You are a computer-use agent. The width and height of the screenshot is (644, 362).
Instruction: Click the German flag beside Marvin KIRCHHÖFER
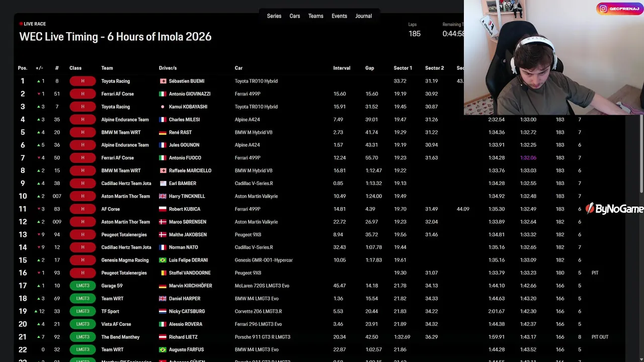163,286
